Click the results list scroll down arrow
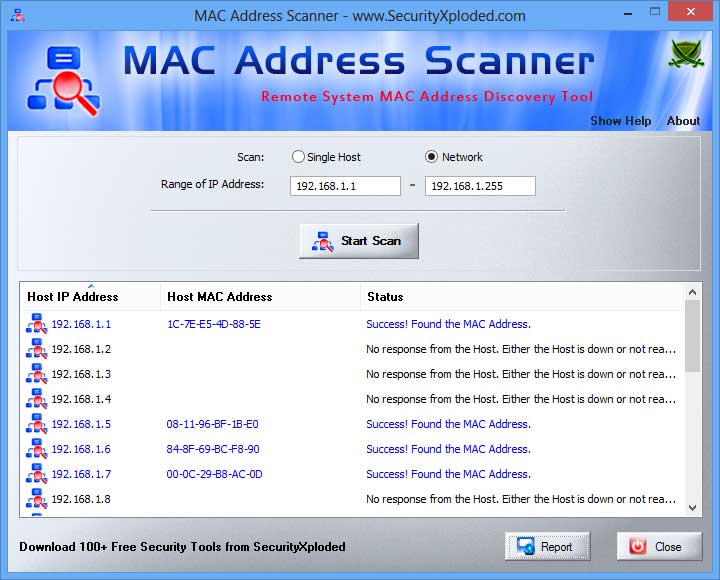 [692, 508]
